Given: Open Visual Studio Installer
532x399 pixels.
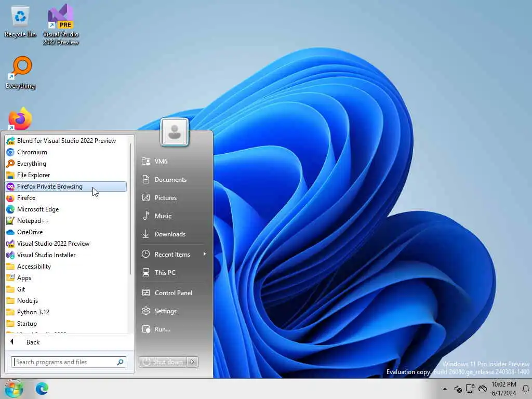Looking at the screenshot, I should (66, 255).
